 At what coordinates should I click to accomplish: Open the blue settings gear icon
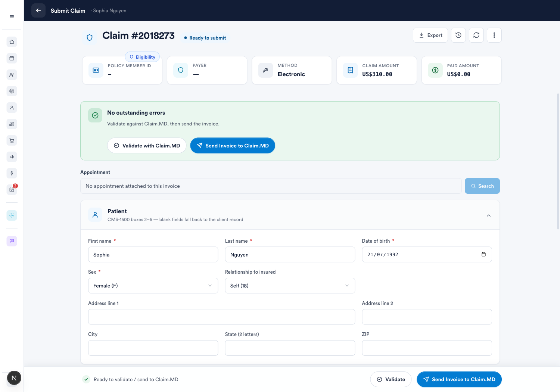pyautogui.click(x=12, y=215)
